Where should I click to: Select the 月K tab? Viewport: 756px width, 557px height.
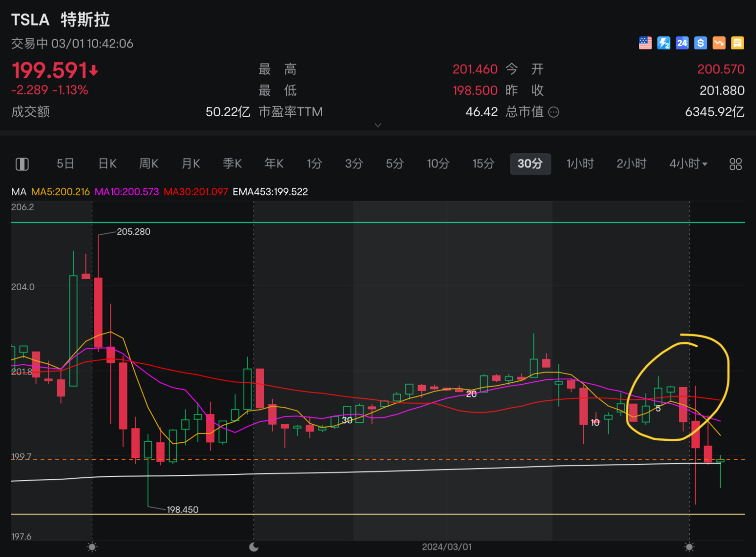191,163
